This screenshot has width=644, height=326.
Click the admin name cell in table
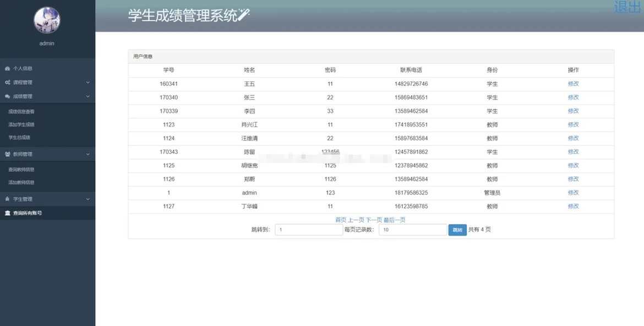(249, 193)
